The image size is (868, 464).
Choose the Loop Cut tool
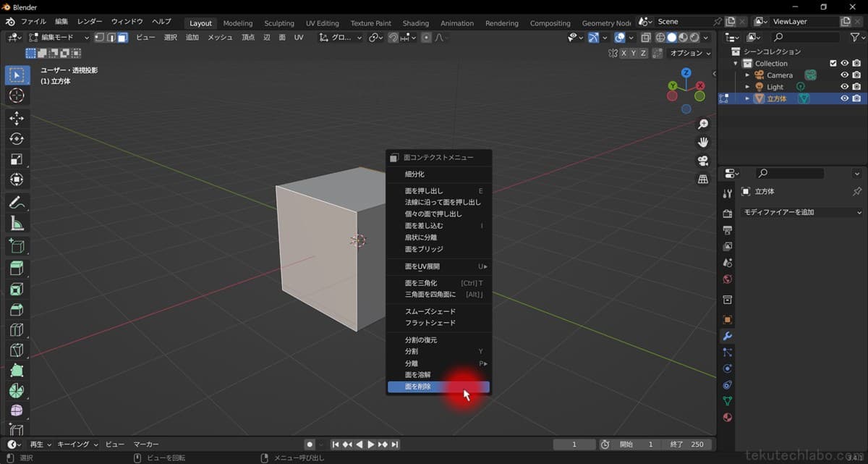tap(17, 330)
